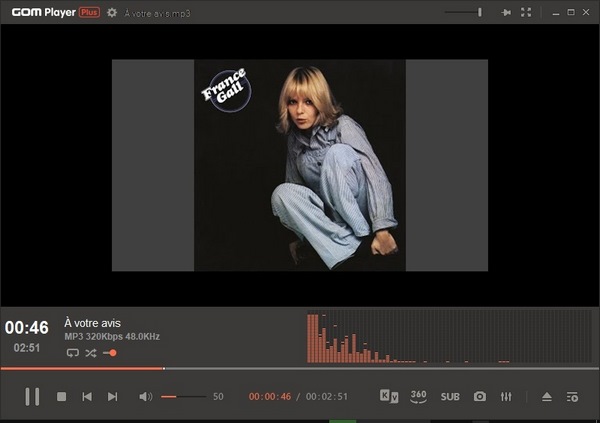
Task: Click the 00:02:51 duration readout
Action: tap(327, 397)
